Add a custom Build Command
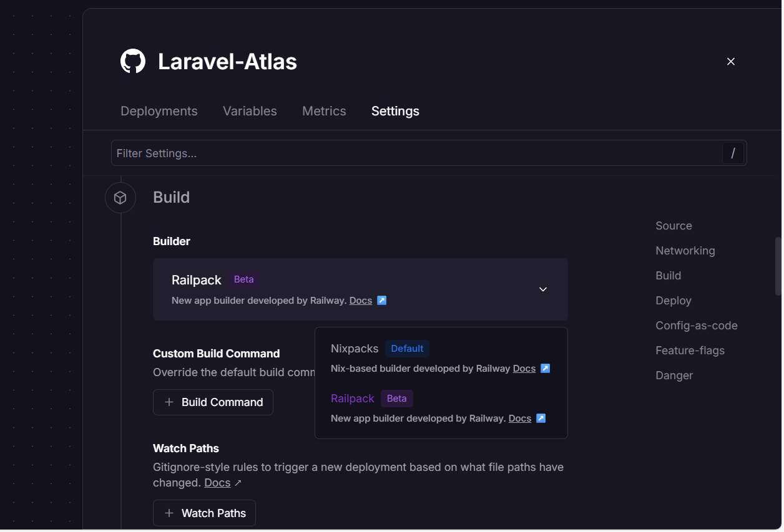The image size is (784, 532). (213, 402)
